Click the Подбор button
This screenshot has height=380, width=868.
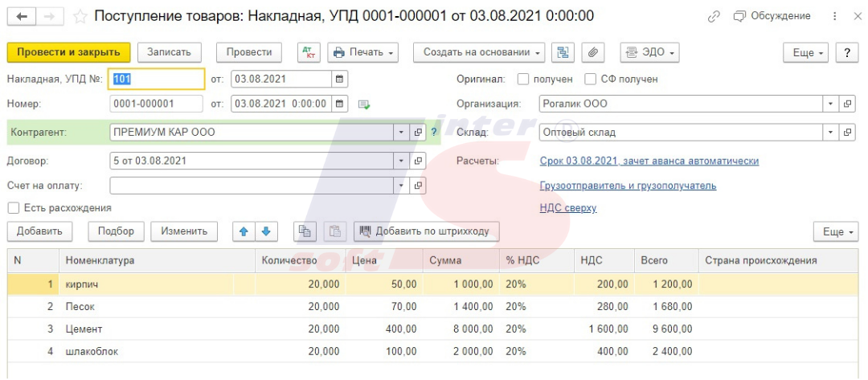[117, 231]
